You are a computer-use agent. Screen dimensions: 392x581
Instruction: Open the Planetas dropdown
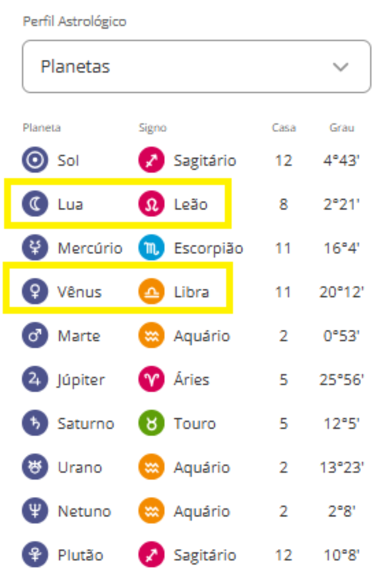pos(196,66)
